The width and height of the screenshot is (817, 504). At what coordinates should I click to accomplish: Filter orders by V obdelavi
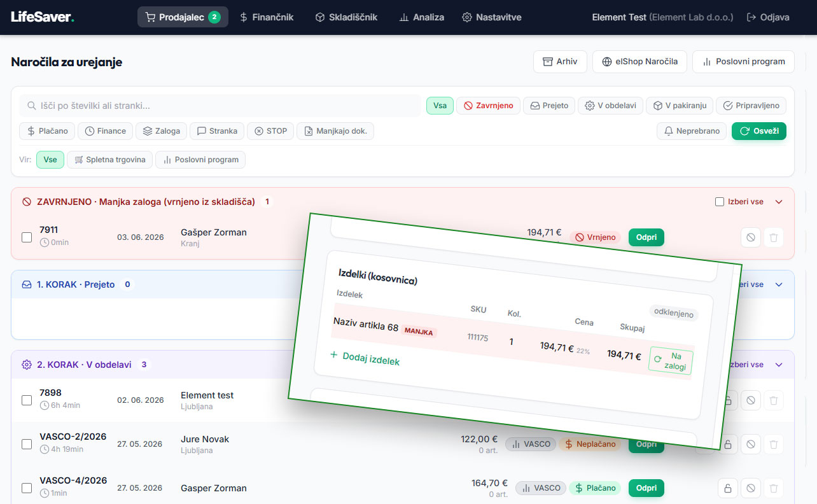click(x=610, y=106)
